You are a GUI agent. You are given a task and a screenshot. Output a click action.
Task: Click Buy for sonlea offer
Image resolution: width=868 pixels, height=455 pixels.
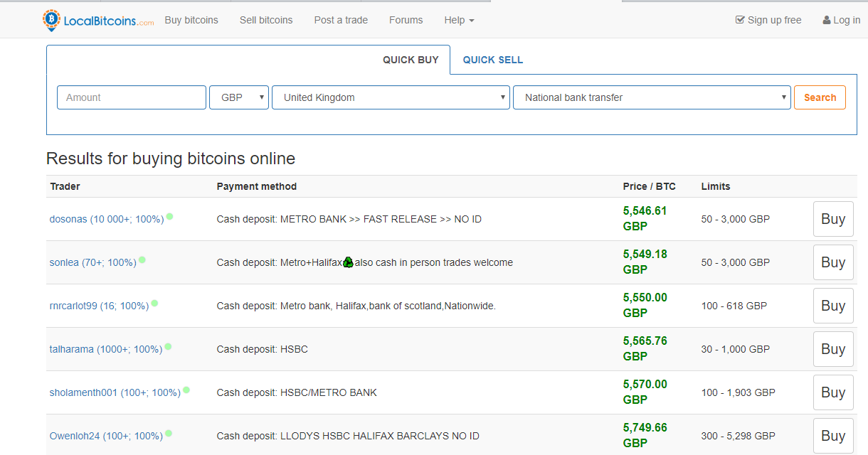click(833, 262)
